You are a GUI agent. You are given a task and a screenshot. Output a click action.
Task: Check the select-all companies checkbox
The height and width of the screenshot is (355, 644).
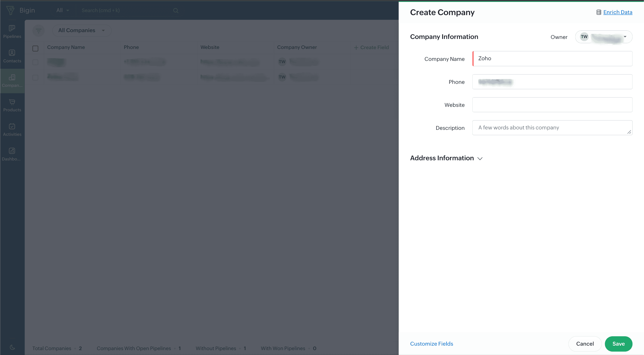coord(35,48)
